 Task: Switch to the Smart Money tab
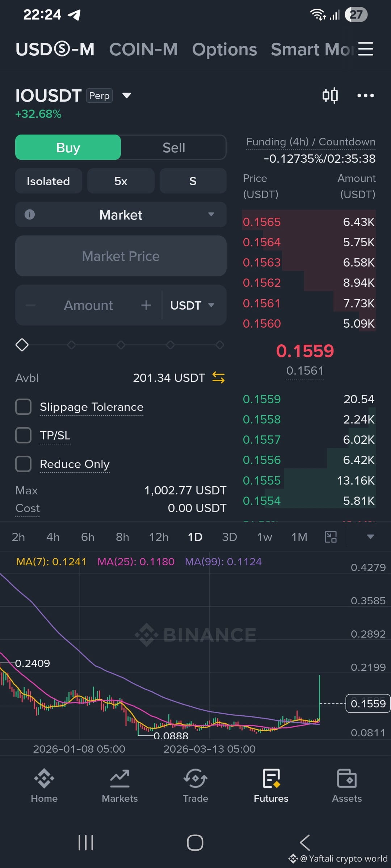pos(313,49)
